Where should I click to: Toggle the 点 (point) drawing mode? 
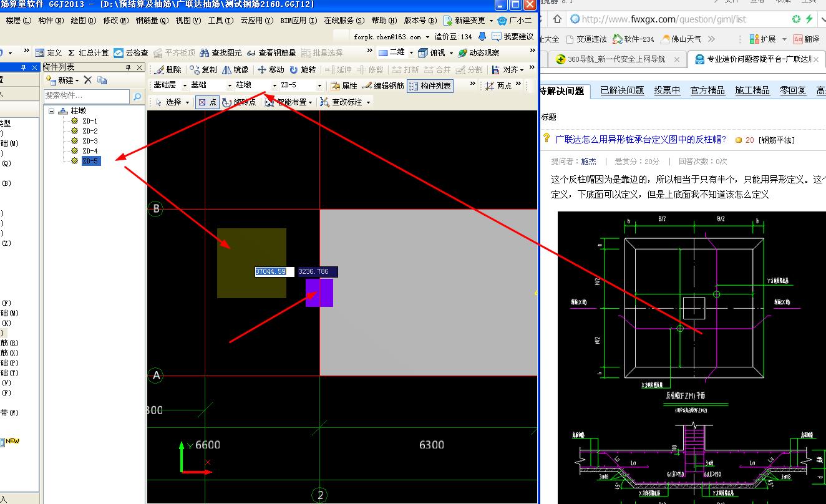207,102
